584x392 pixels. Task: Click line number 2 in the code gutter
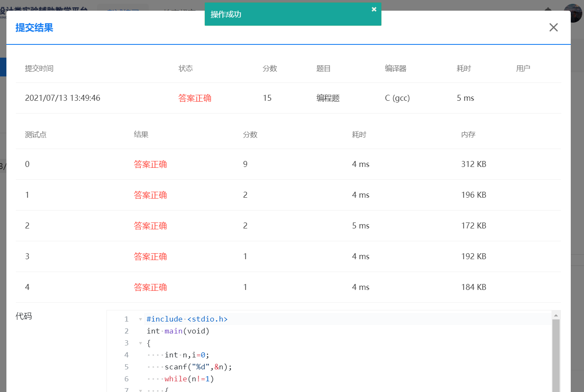coord(126,331)
